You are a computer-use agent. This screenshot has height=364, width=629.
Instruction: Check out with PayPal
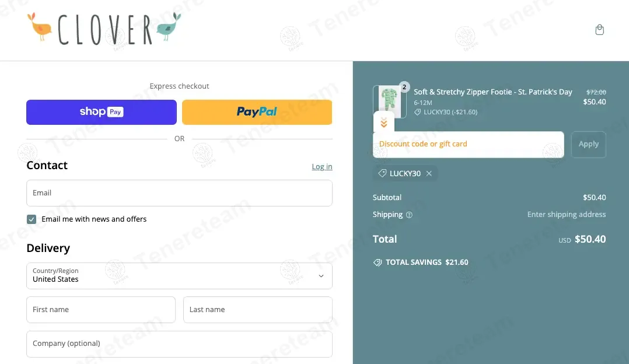point(257,112)
